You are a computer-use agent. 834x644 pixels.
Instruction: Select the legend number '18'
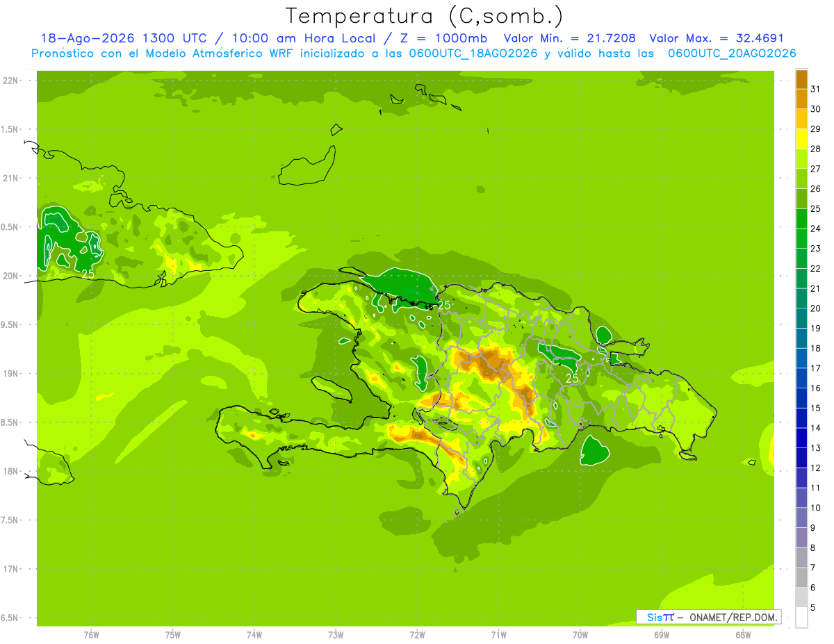point(816,348)
